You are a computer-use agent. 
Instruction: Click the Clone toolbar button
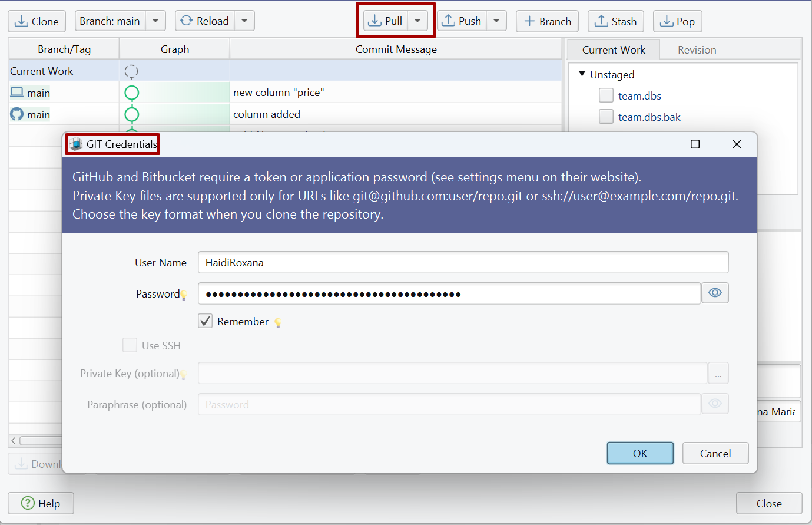coord(37,21)
